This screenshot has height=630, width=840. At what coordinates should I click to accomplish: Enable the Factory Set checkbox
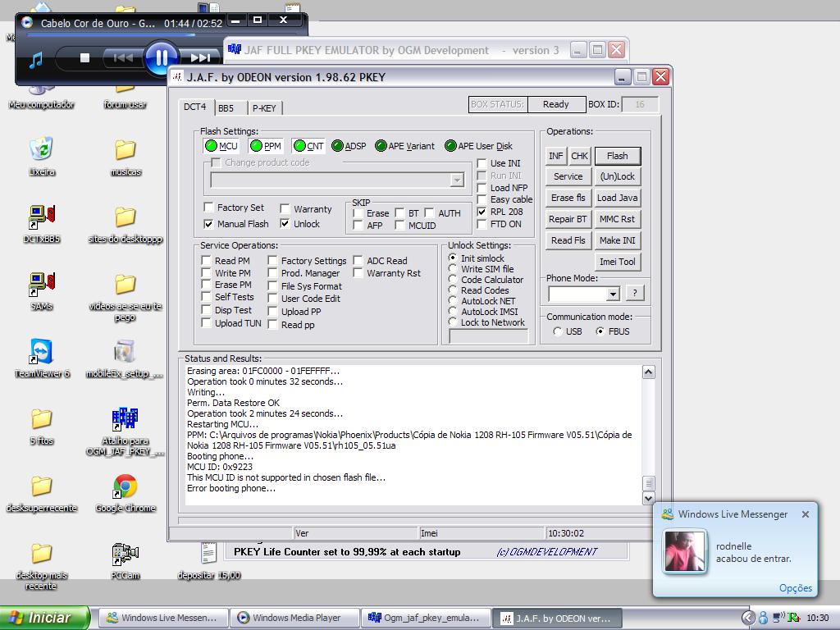(x=208, y=208)
